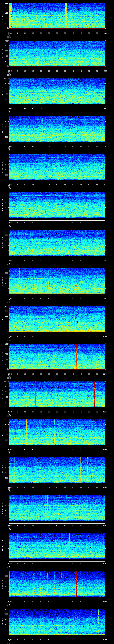Screen dimensions: 114x644
Task: Click the 19:10:00 start time label
Action: click(x=9, y=374)
